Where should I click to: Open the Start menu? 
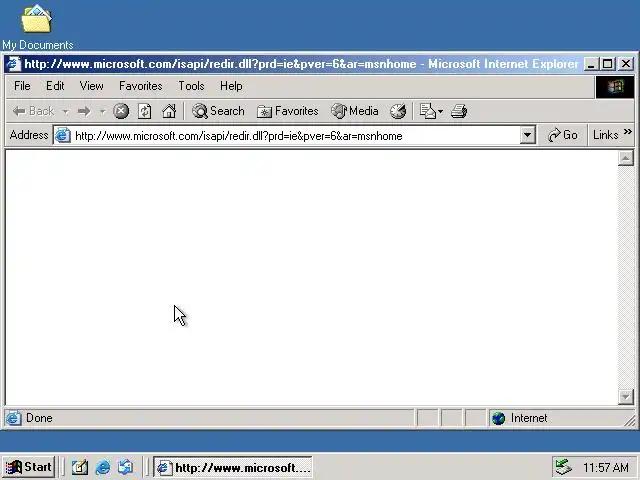[29, 467]
